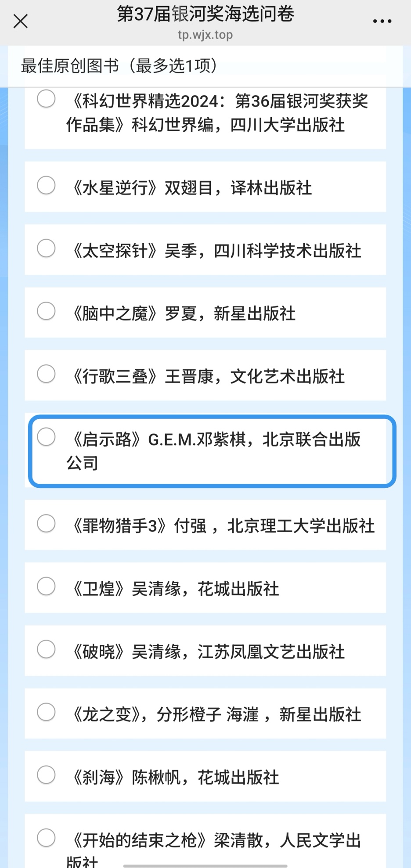Select 《启示路》 G.E.M.邓紫棋 radio button
411x868 pixels.
[46, 437]
